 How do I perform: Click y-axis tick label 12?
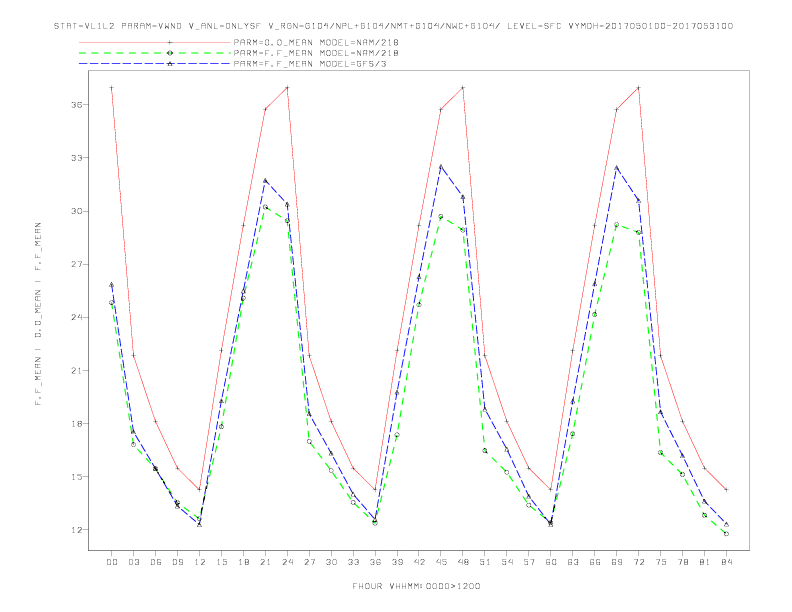[x=77, y=530]
